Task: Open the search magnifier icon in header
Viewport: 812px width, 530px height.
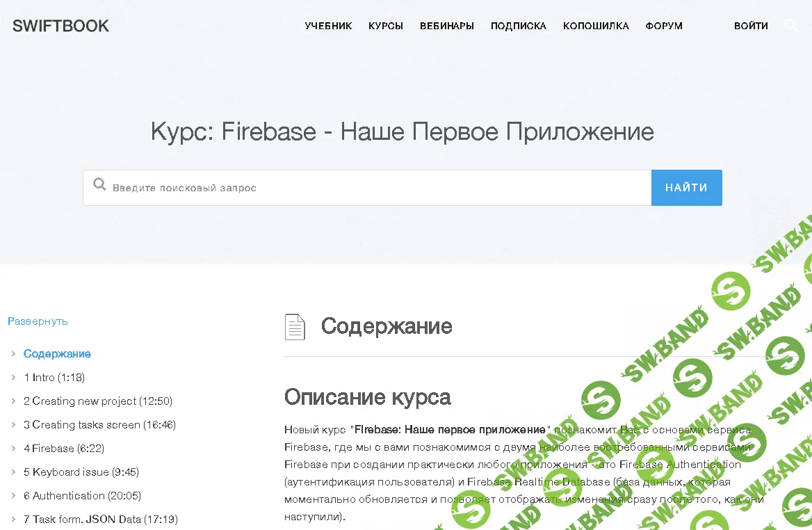Action: 792,25
